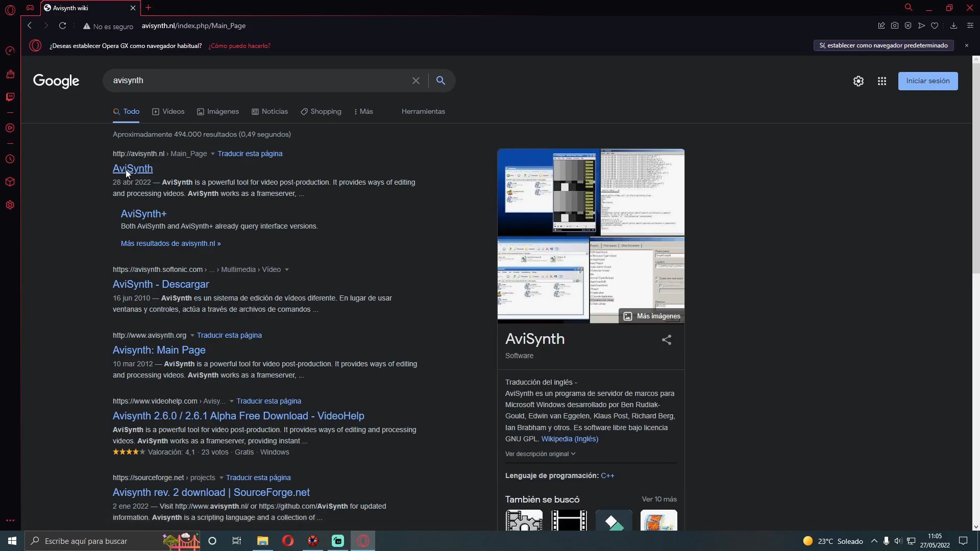This screenshot has height=551, width=980.
Task: Open Task View on taskbar
Action: 237,541
